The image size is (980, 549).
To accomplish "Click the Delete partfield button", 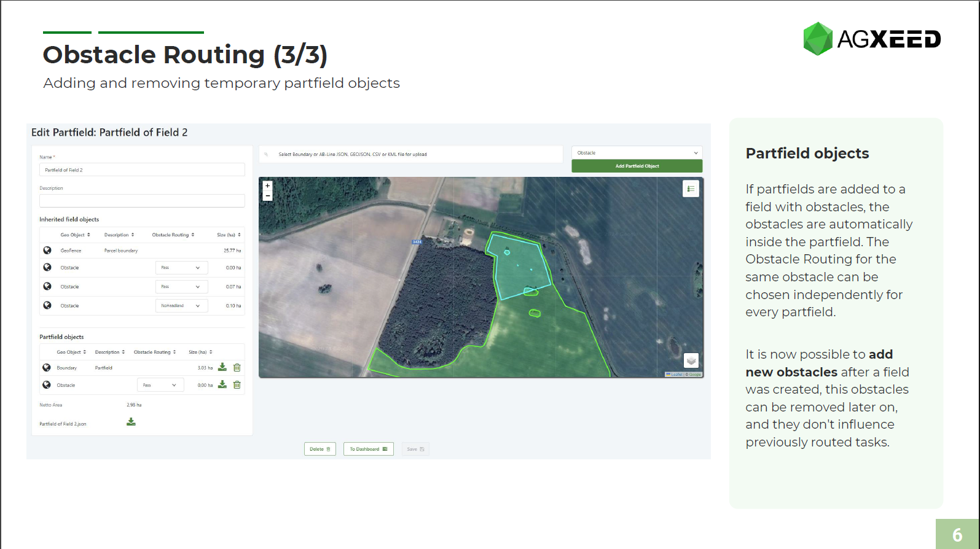I will 319,449.
